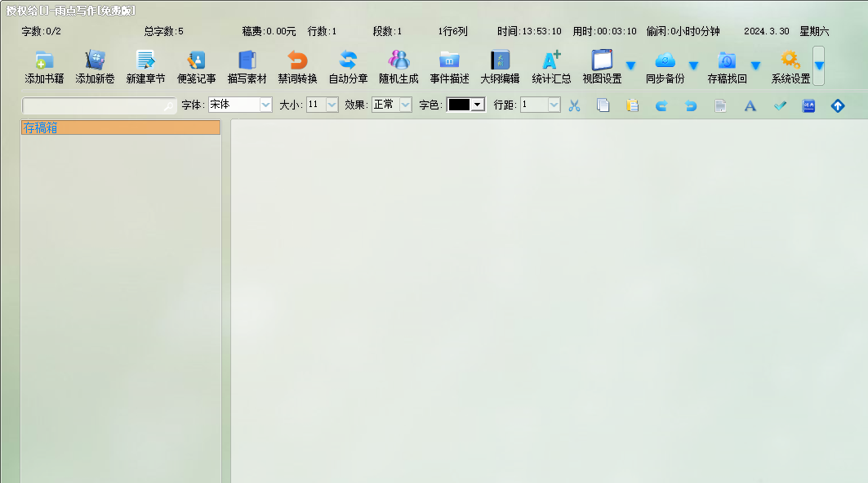
Task: Click the 字数:0/2 word count
Action: (x=41, y=32)
